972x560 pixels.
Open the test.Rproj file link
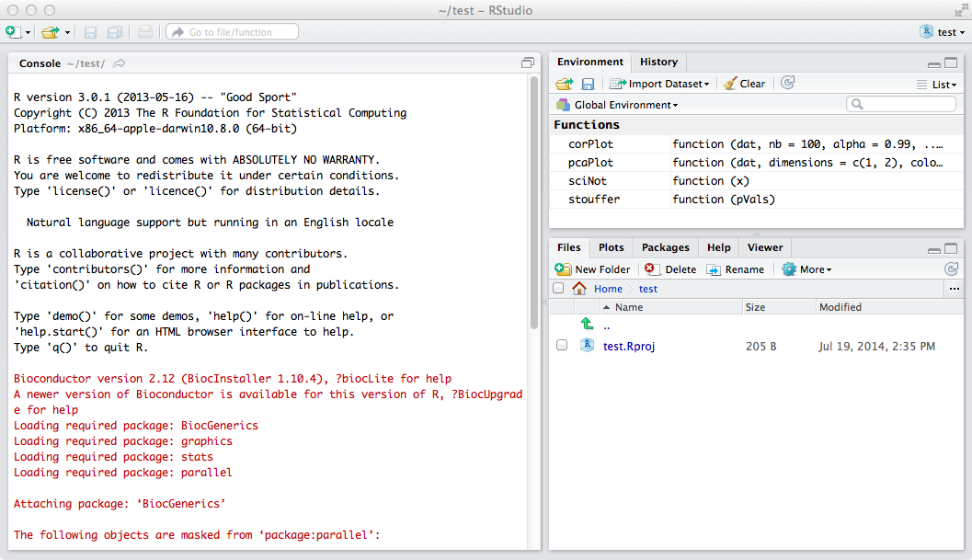pos(629,346)
